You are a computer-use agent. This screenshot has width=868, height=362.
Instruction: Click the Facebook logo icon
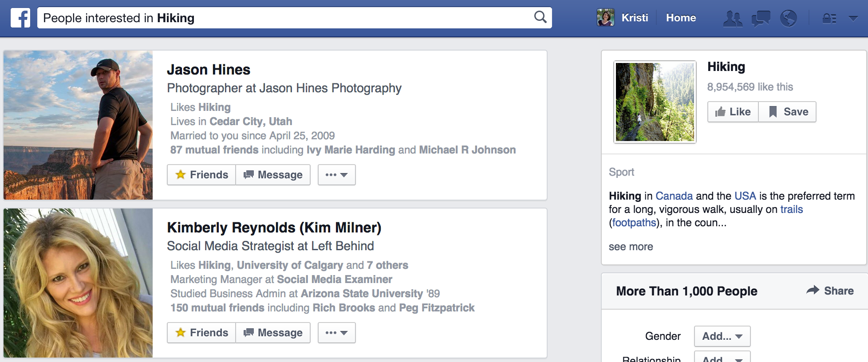(x=20, y=18)
